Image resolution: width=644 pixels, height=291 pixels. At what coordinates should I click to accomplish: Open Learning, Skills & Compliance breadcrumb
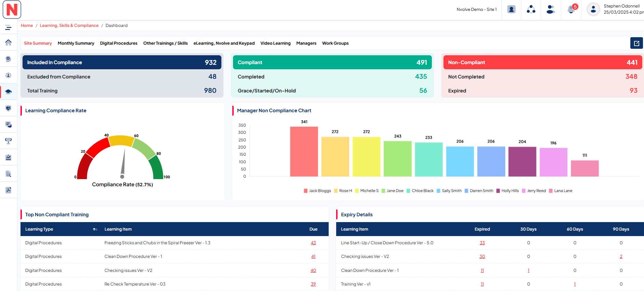click(x=69, y=26)
